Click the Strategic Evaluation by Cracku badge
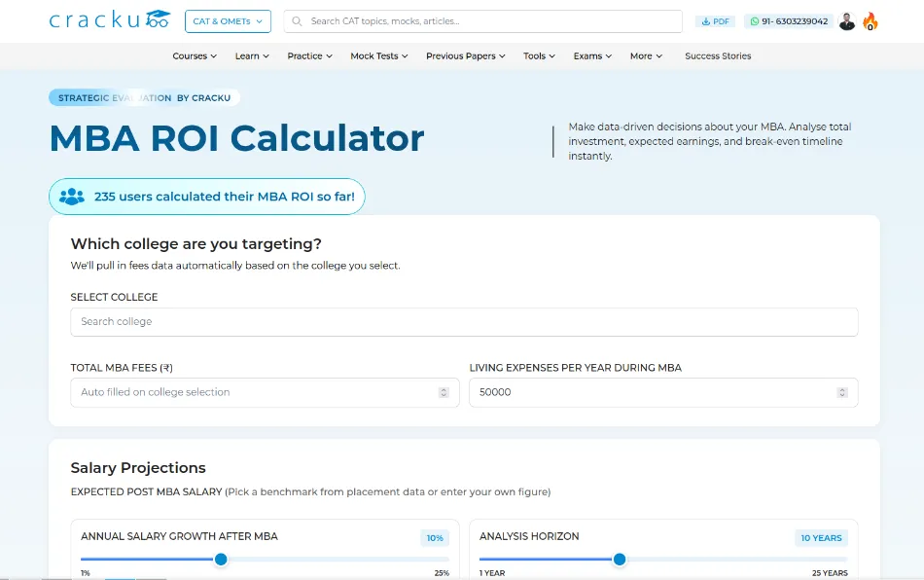Image resolution: width=924 pixels, height=580 pixels. pos(144,98)
